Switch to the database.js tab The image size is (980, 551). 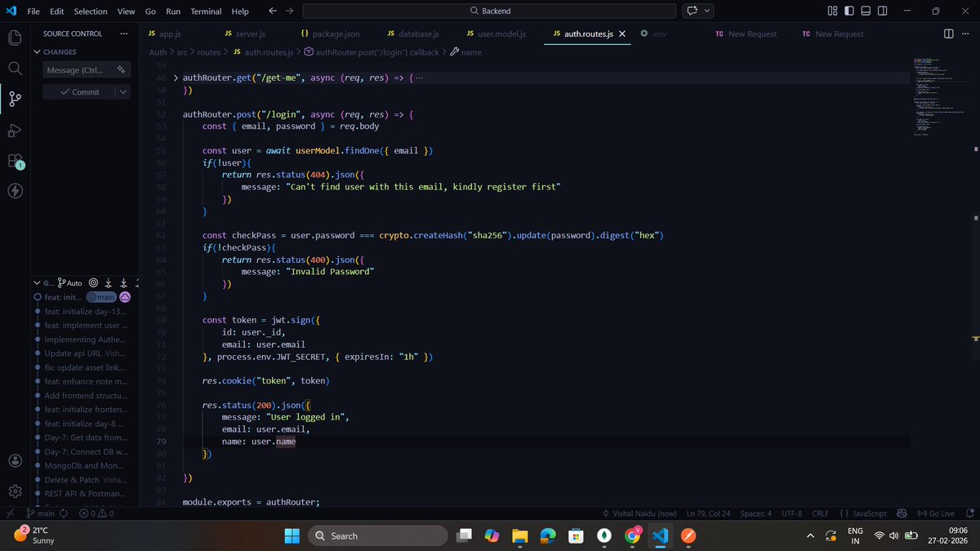pyautogui.click(x=413, y=34)
